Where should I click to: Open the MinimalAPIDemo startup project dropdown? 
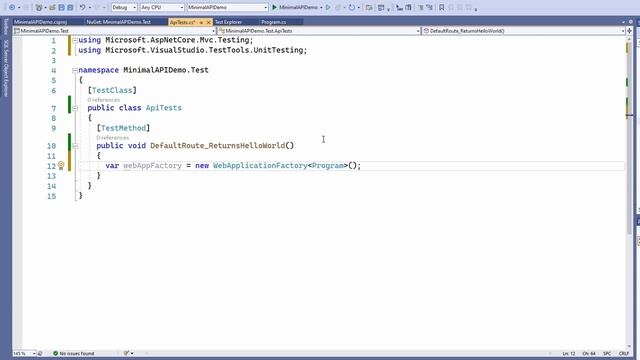tap(227, 7)
